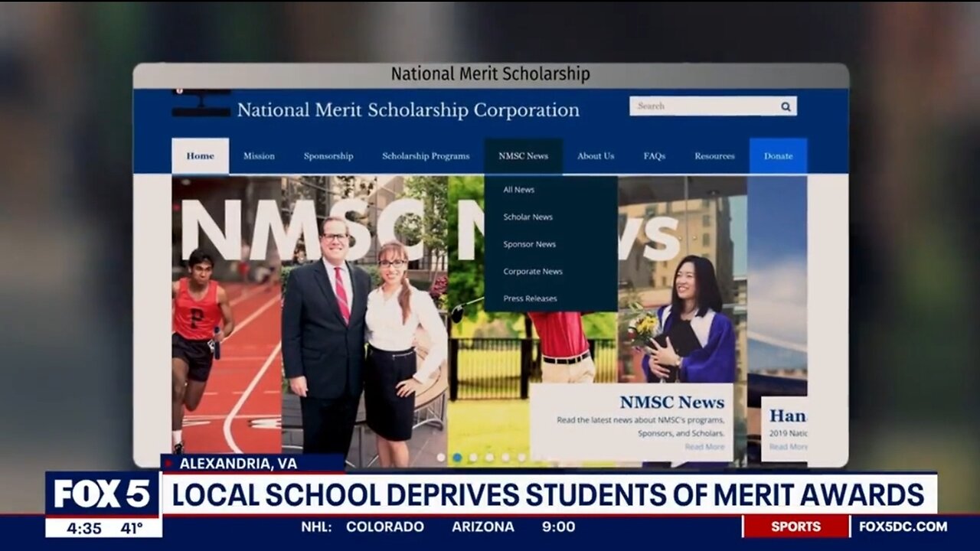The image size is (980, 551).
Task: Open the About Us menu item
Action: click(596, 156)
